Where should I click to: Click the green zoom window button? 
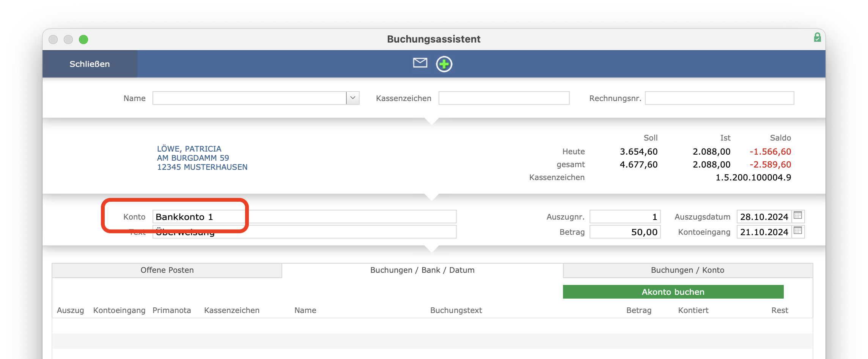click(83, 40)
